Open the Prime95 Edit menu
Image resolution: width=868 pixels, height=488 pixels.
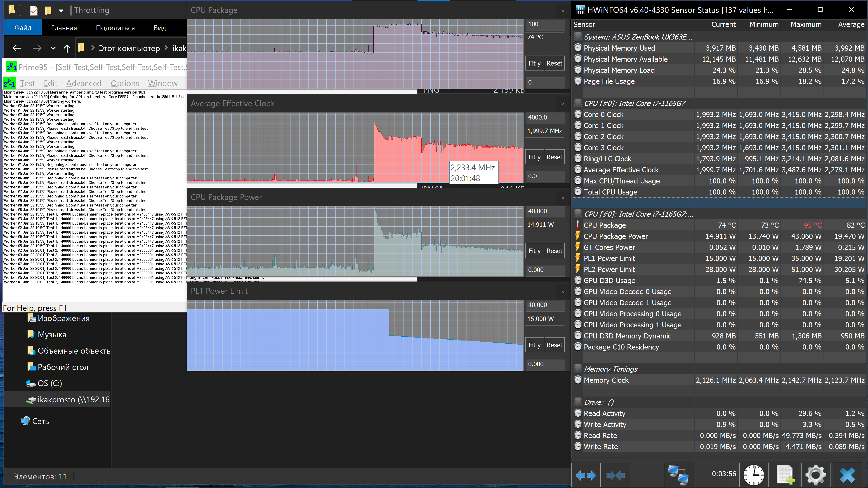(x=51, y=83)
